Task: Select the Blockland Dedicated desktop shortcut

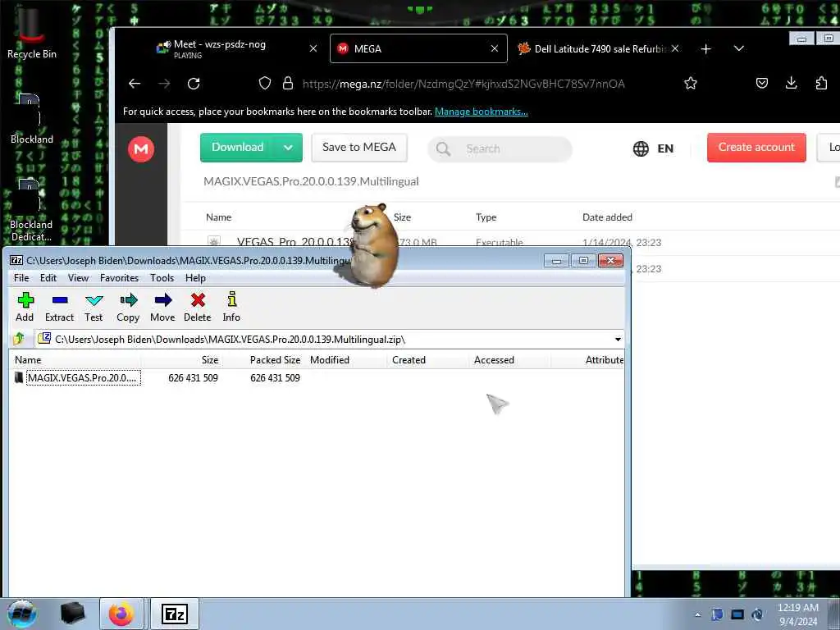Action: [x=31, y=210]
